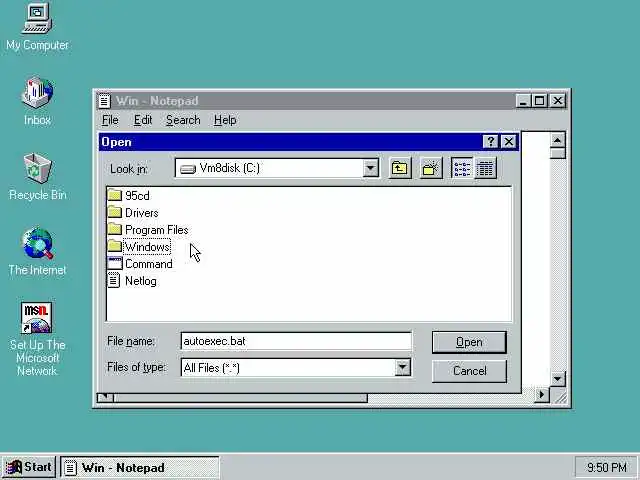The height and width of the screenshot is (480, 640).
Task: Click Notepad horizontal scrollbar right arrow
Action: tap(542, 395)
